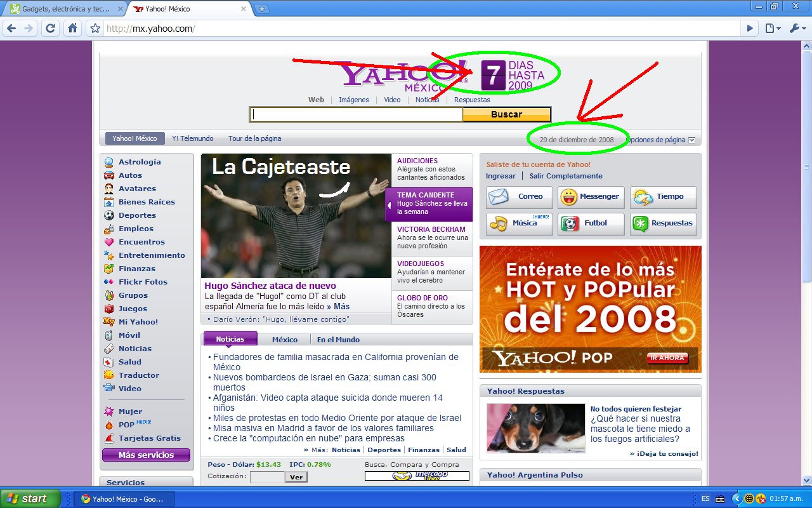Click the Traductor icon
812x508 pixels.
point(109,375)
